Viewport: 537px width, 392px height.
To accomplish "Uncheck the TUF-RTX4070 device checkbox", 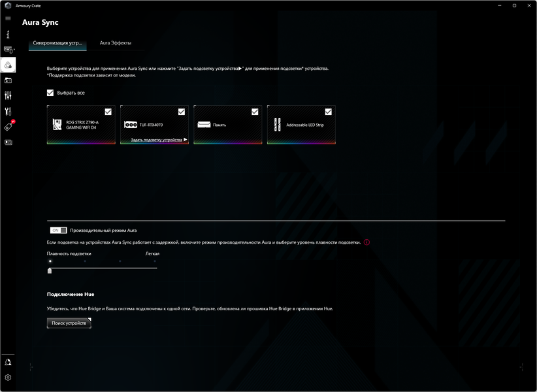I will pos(182,112).
